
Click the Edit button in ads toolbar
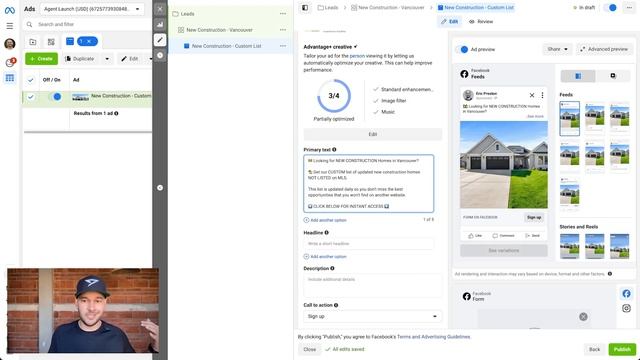click(x=130, y=59)
